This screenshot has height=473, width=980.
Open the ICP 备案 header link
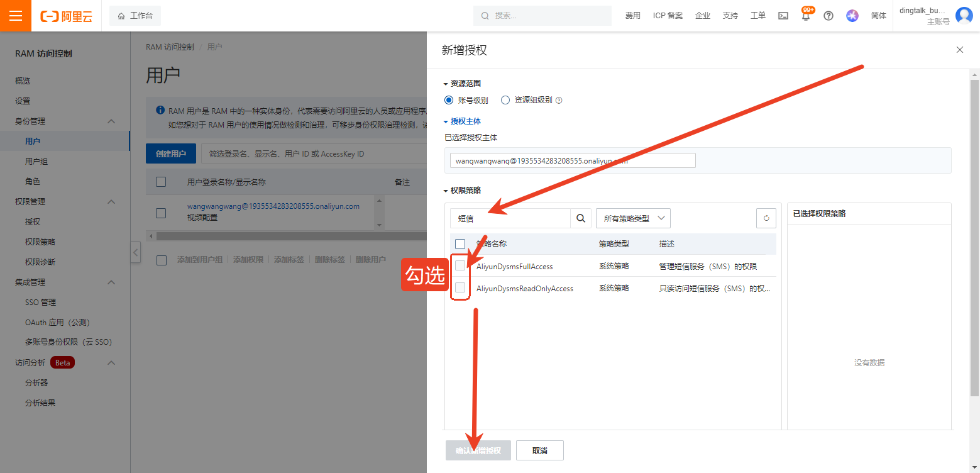[x=668, y=16]
